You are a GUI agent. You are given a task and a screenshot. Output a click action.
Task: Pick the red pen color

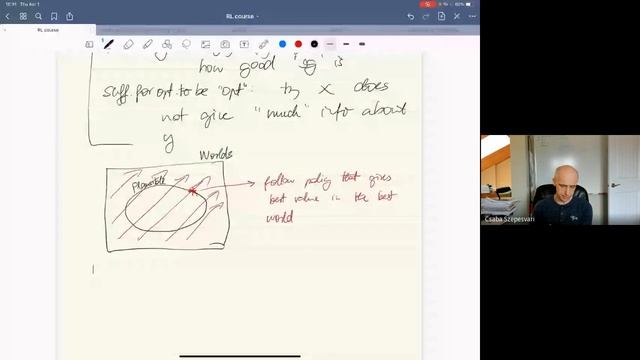point(298,44)
